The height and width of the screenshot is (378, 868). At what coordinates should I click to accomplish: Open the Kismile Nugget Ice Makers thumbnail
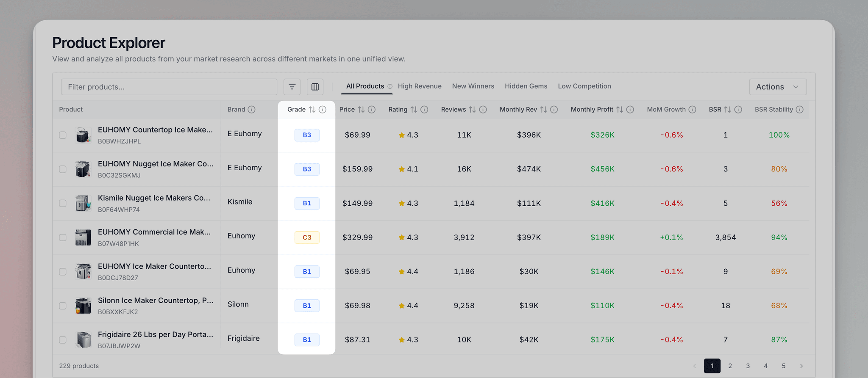[x=83, y=204]
